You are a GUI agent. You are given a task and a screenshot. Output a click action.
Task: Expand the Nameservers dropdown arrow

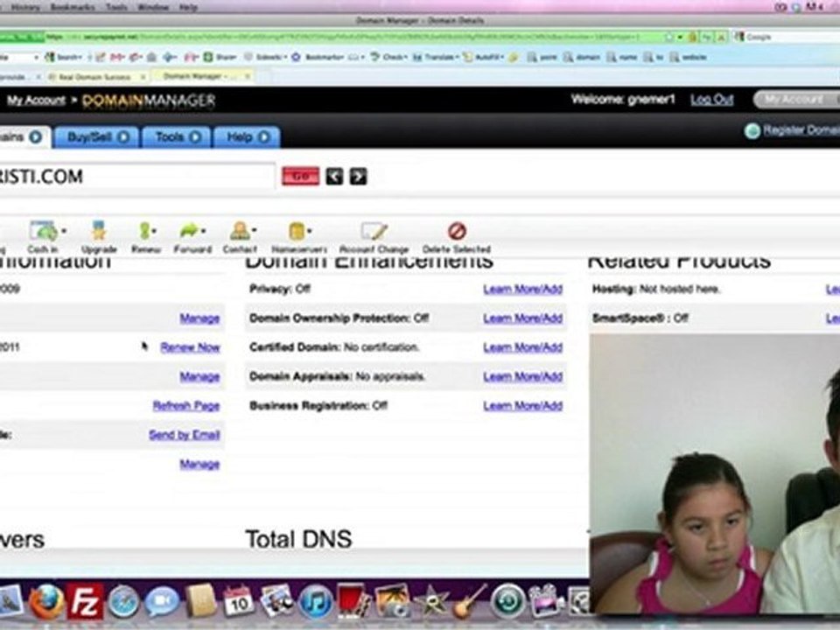pos(310,231)
